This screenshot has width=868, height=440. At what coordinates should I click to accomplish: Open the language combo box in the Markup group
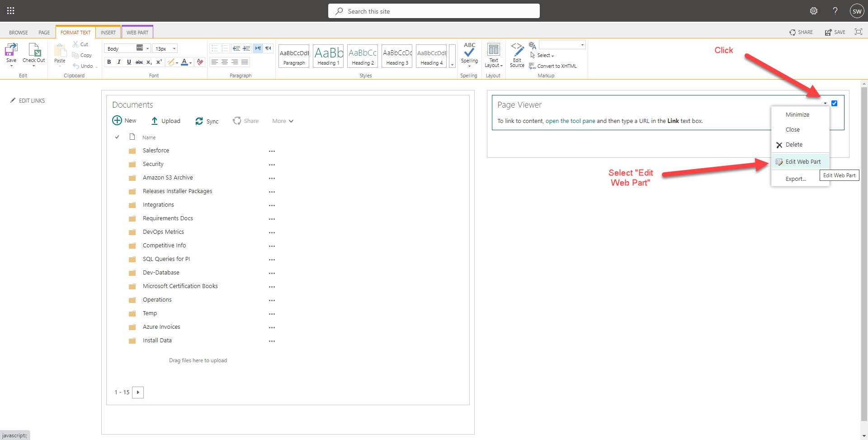562,45
